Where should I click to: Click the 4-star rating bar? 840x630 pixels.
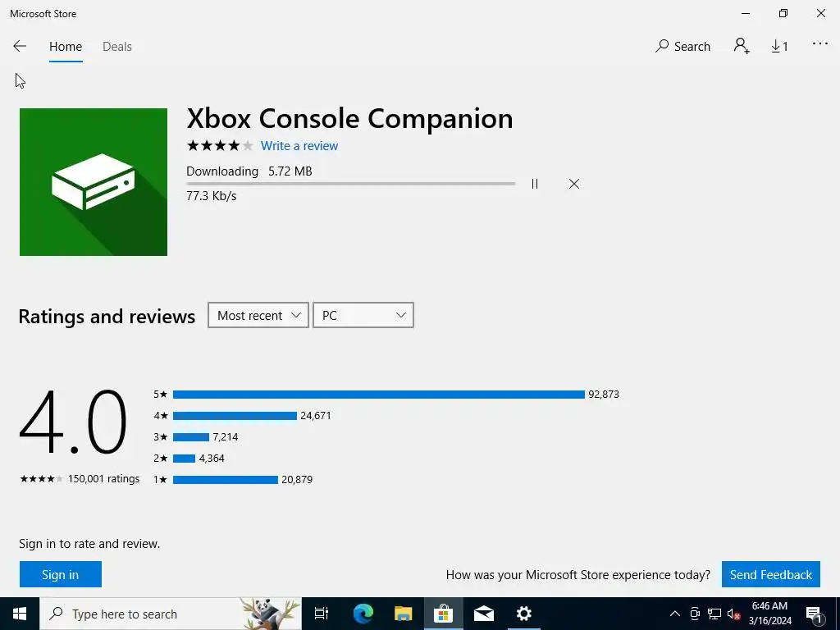click(x=235, y=416)
